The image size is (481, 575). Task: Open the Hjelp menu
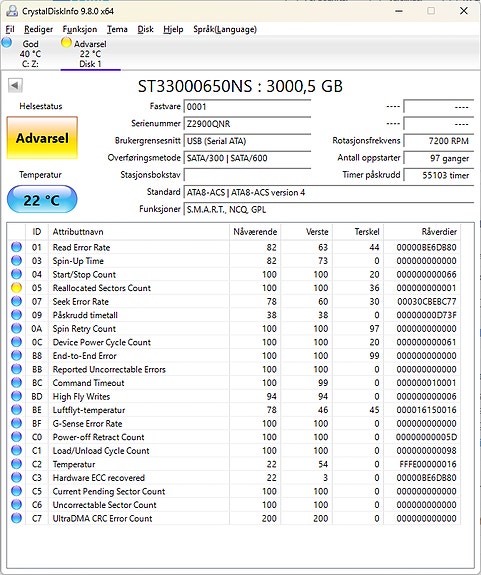tap(173, 29)
